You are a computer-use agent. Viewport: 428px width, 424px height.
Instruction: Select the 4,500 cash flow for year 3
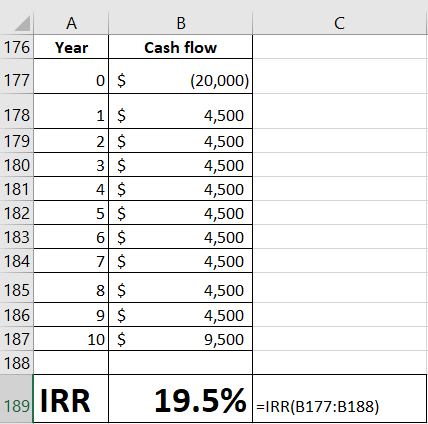point(181,165)
